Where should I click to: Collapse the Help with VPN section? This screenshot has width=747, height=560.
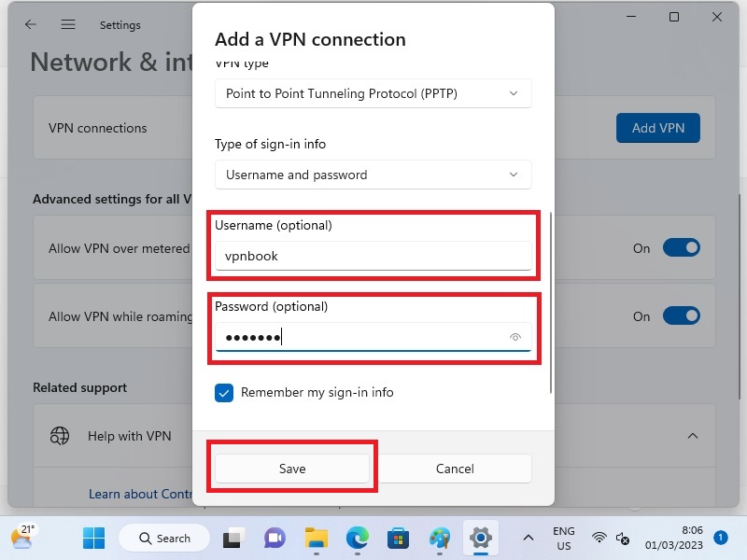click(693, 436)
